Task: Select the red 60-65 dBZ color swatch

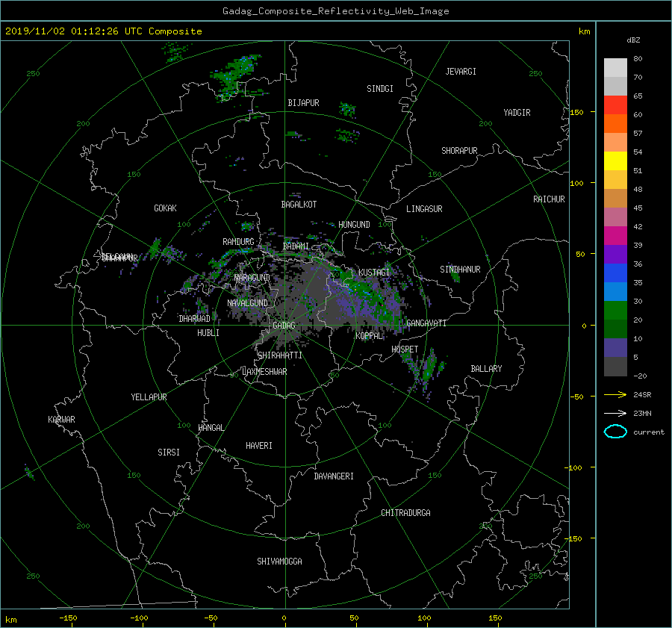Action: (x=615, y=105)
